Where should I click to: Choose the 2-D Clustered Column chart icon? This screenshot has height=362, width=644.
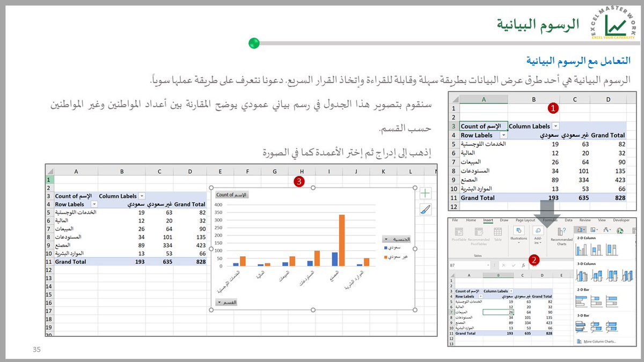[x=581, y=249]
